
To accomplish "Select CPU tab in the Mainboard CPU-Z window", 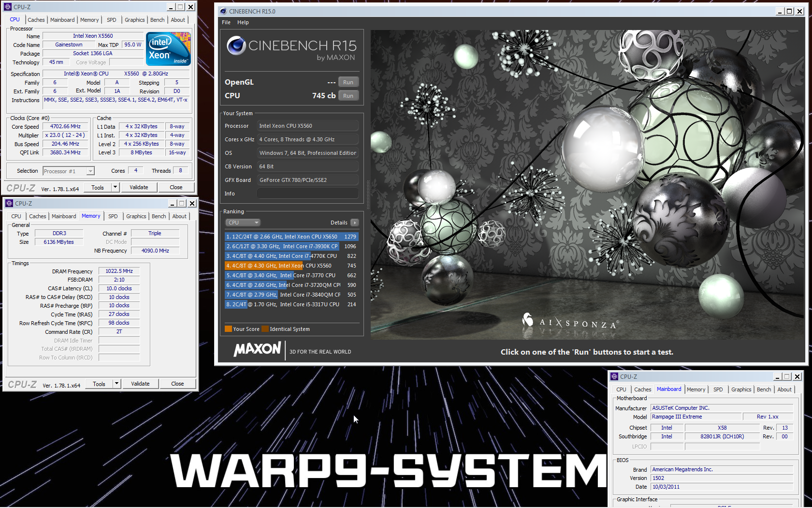I will (x=621, y=389).
